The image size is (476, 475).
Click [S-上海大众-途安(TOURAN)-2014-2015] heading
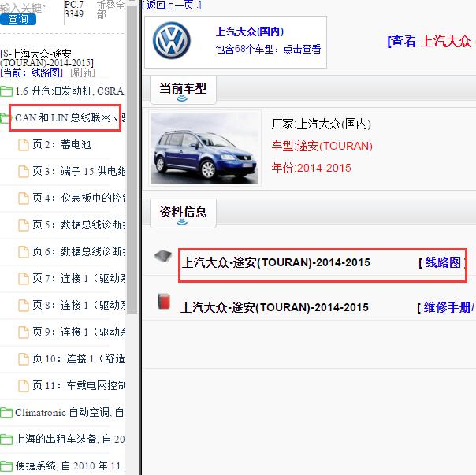(x=46, y=58)
